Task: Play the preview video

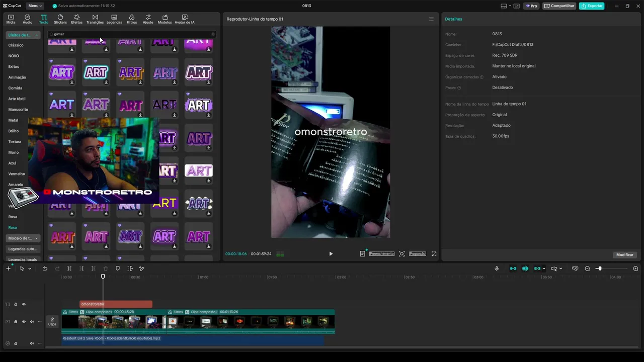Action: (x=331, y=254)
